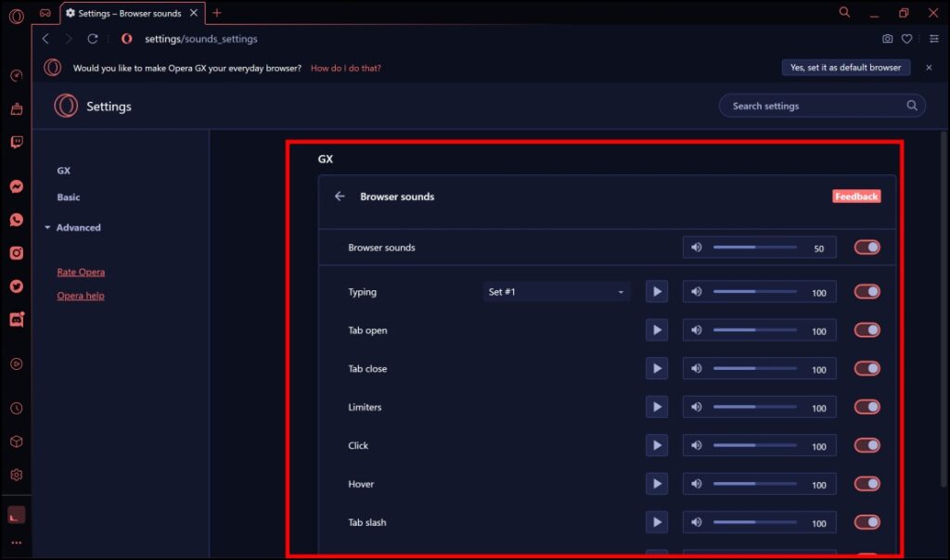Select the GX settings section

[64, 171]
